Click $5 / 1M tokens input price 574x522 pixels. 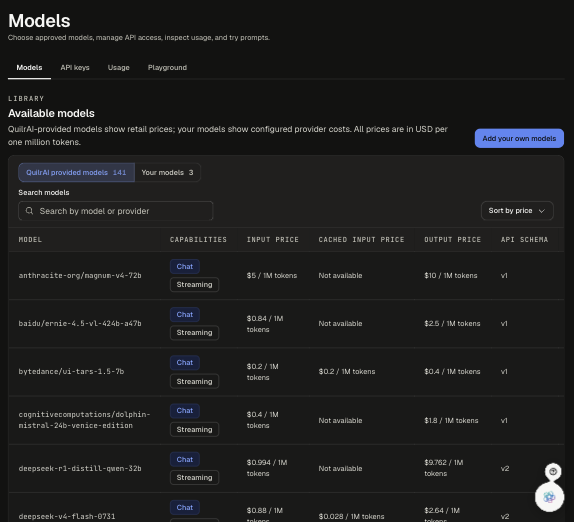point(272,275)
